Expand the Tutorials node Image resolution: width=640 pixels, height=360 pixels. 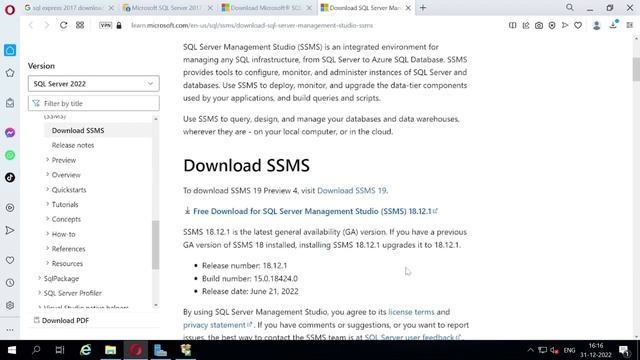click(x=47, y=204)
